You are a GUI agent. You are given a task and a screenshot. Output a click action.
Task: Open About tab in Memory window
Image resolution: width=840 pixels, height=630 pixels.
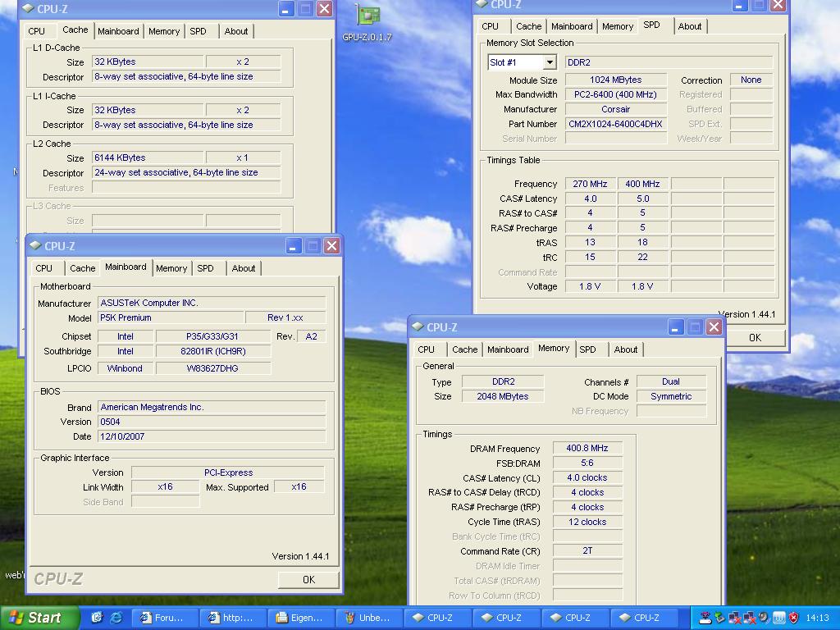(x=626, y=349)
